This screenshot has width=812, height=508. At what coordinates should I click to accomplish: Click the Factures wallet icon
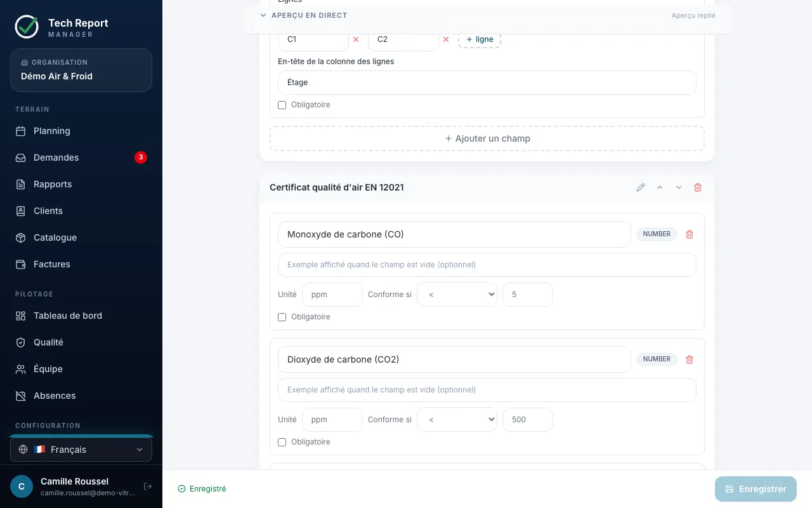21,264
